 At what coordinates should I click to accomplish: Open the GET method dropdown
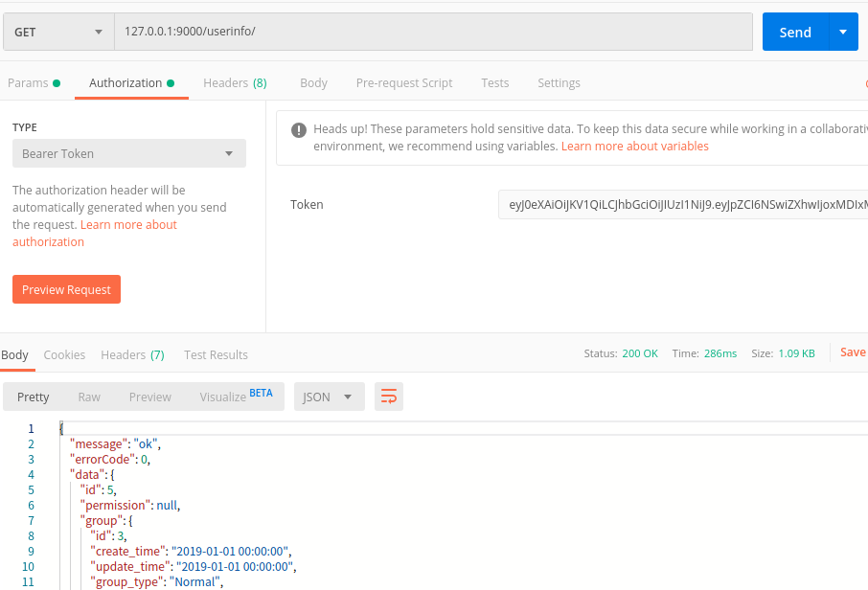coord(58,33)
